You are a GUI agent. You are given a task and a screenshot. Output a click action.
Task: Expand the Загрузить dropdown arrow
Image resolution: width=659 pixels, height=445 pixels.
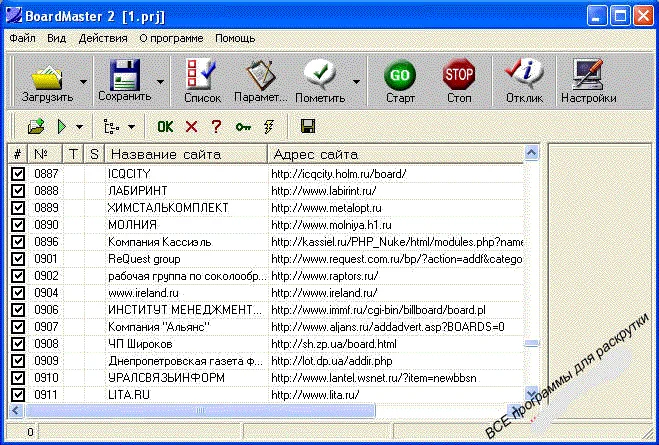click(83, 82)
